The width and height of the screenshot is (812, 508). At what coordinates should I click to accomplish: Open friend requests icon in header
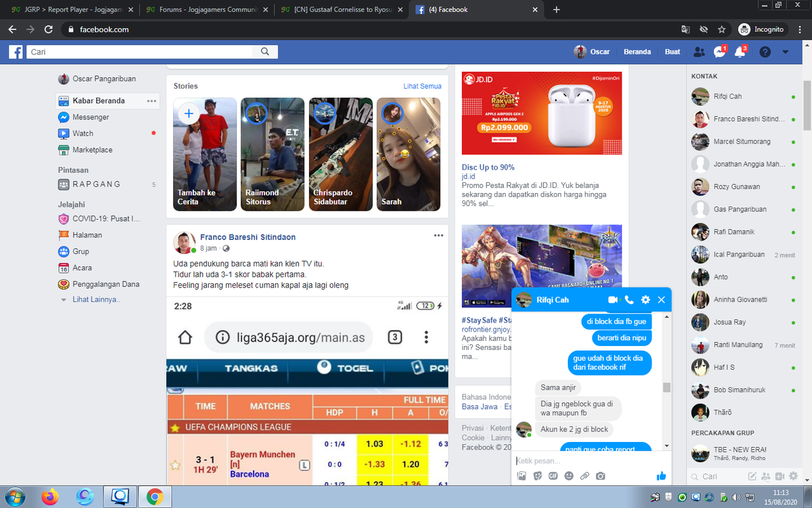pyautogui.click(x=699, y=52)
